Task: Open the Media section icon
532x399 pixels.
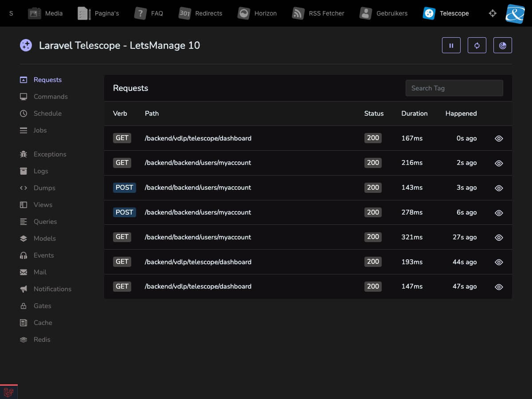Action: coord(35,13)
